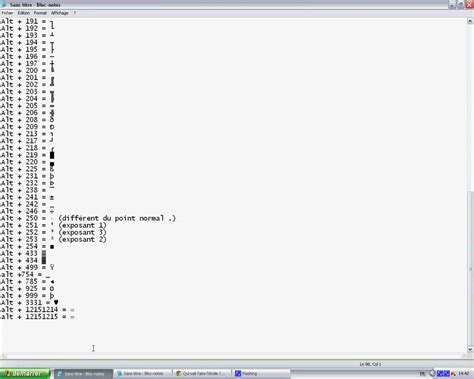
Task: Open the Edition menu
Action: (24, 13)
